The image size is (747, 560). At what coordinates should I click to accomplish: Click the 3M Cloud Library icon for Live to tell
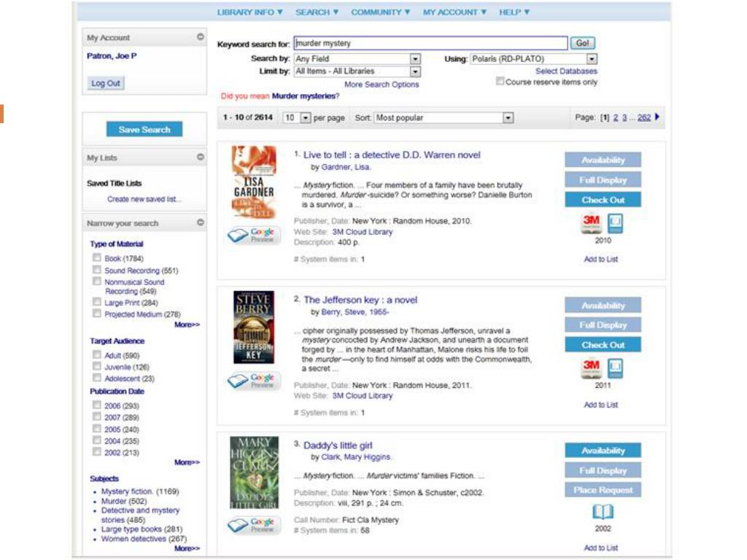[x=591, y=224]
